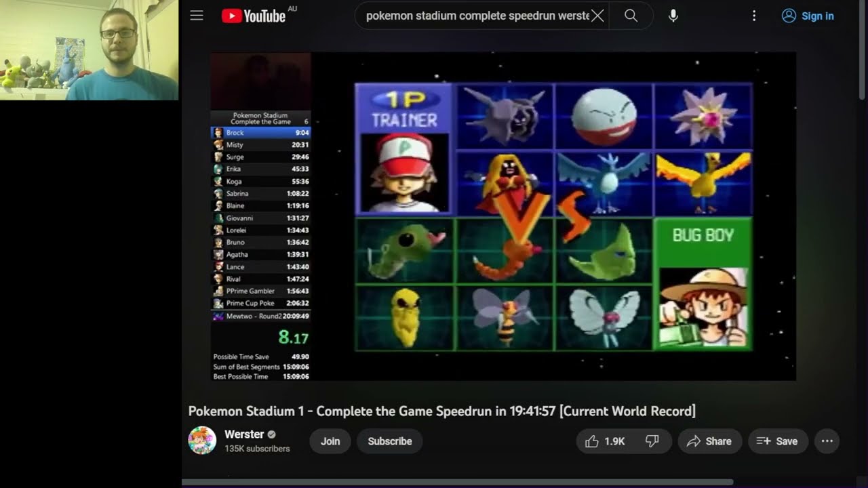
Task: Click the Koga split row
Action: (261, 182)
